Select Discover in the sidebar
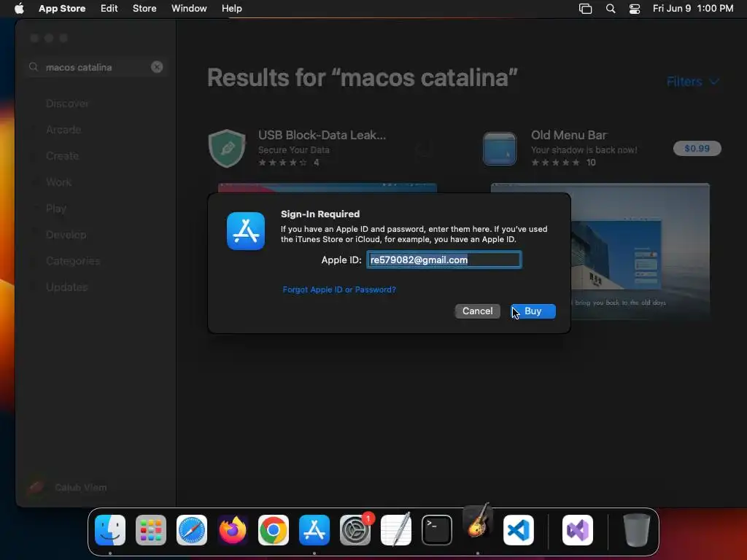 (x=67, y=104)
